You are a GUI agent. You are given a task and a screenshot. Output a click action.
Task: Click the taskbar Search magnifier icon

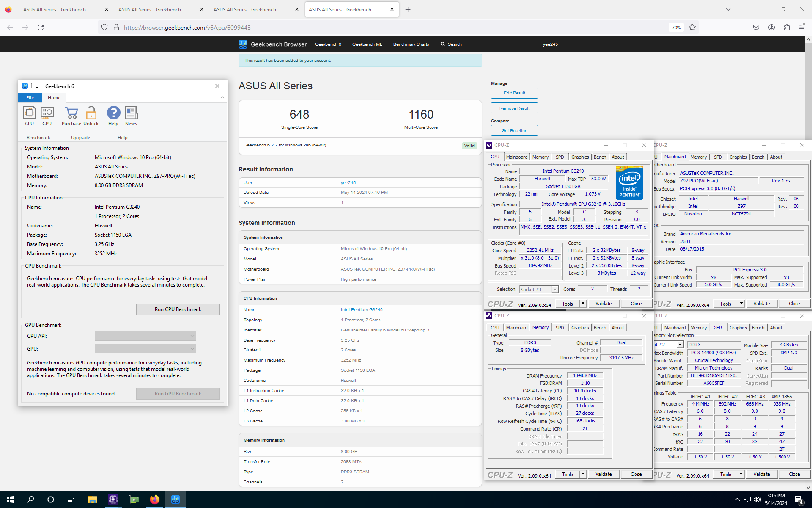click(30, 500)
